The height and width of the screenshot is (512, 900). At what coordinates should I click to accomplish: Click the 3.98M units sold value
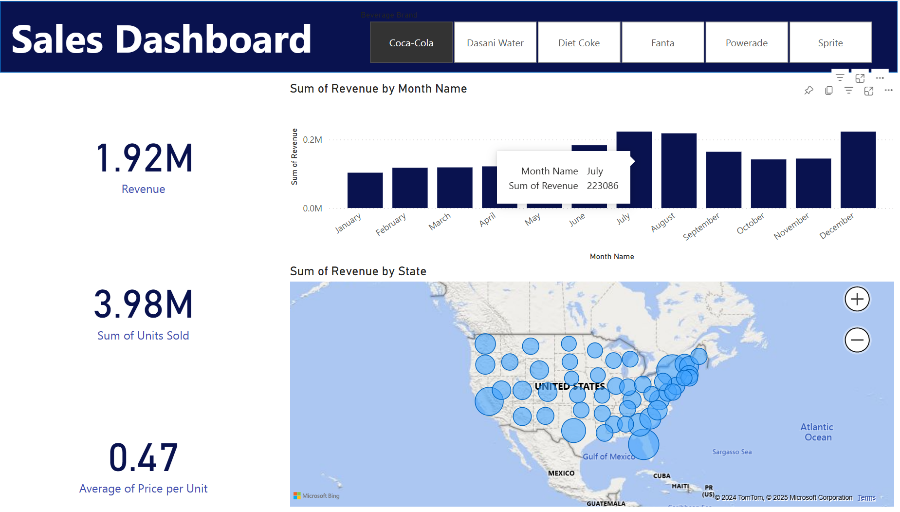143,304
